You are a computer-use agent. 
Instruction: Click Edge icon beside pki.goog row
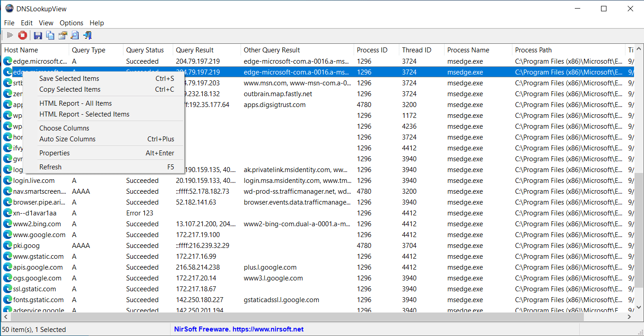pos(8,246)
